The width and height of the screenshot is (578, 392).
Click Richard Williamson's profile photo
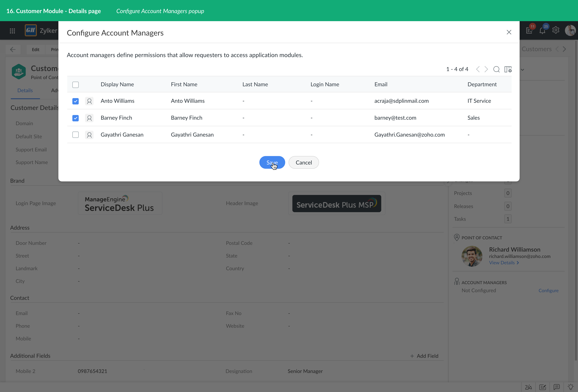[x=472, y=256]
